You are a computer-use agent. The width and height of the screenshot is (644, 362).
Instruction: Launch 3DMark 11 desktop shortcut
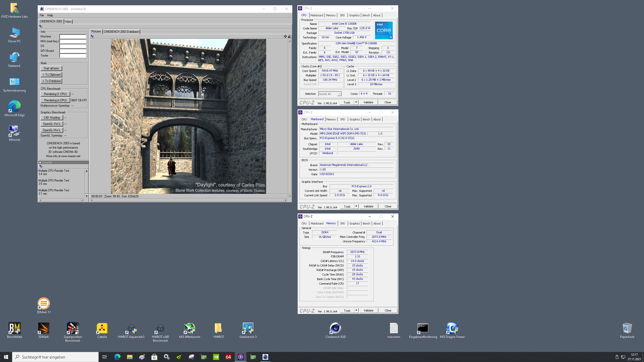(x=44, y=305)
